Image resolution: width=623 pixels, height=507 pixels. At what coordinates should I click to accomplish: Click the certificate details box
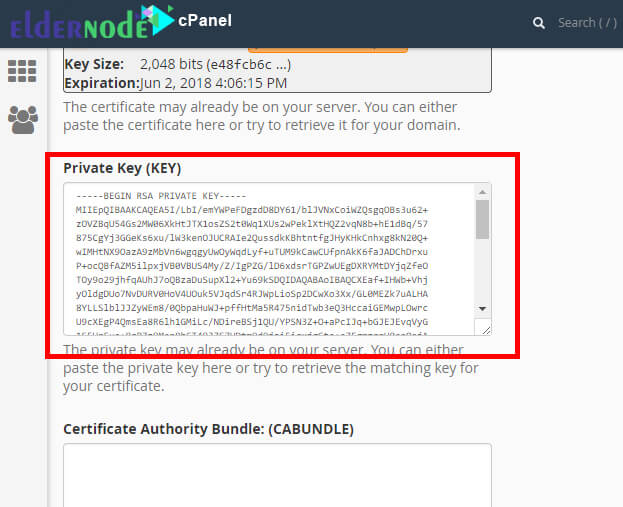coord(277,70)
